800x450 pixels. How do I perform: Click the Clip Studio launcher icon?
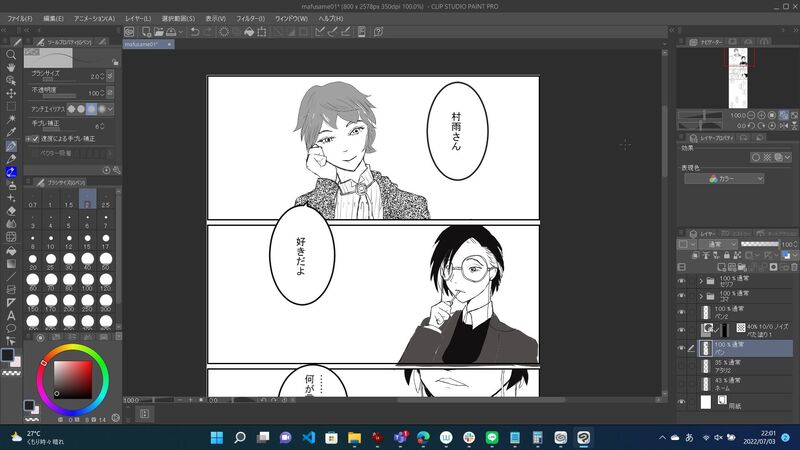click(x=130, y=32)
